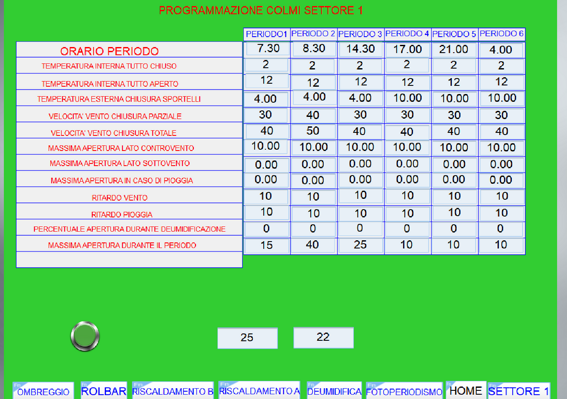This screenshot has width=567, height=399.
Task: Click the RITARDO VENTO row label
Action: (120, 198)
